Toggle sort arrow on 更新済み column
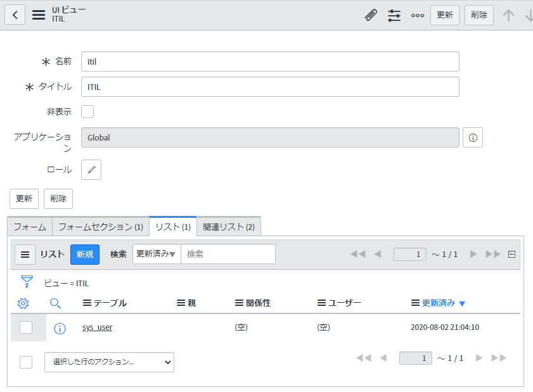 [x=462, y=304]
